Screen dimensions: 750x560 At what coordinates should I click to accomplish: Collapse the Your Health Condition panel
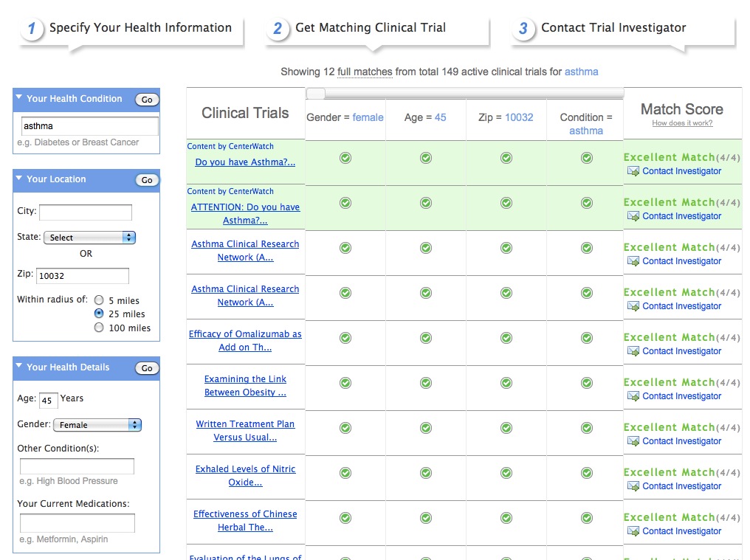[x=20, y=99]
